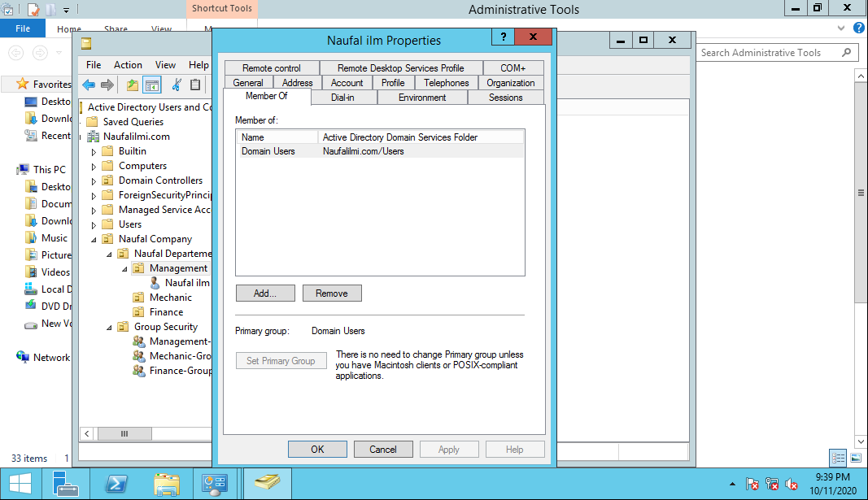
Task: Click the Back arrow in ADUC toolbar
Action: click(x=89, y=85)
